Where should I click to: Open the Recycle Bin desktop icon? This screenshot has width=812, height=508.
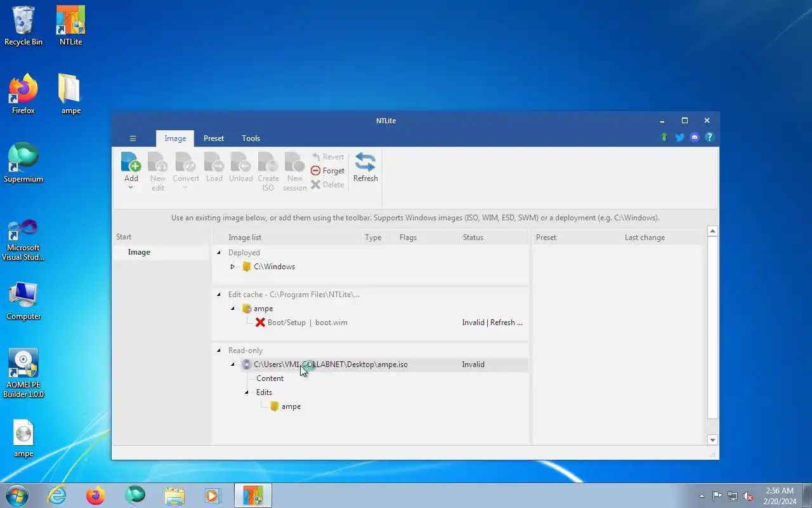pyautogui.click(x=23, y=26)
